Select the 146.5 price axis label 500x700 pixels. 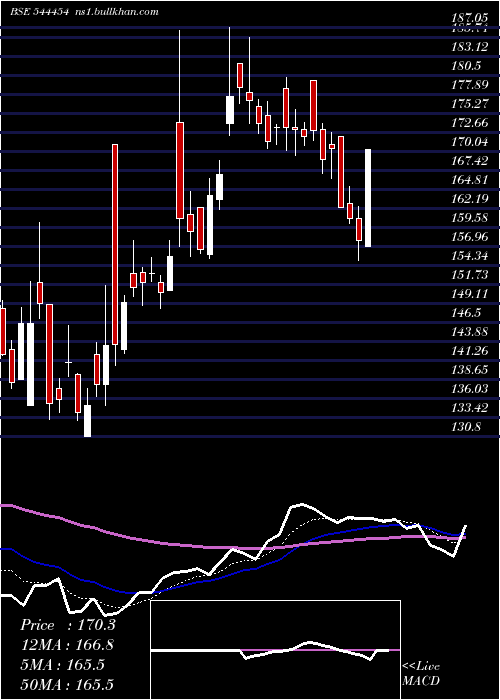[466, 312]
